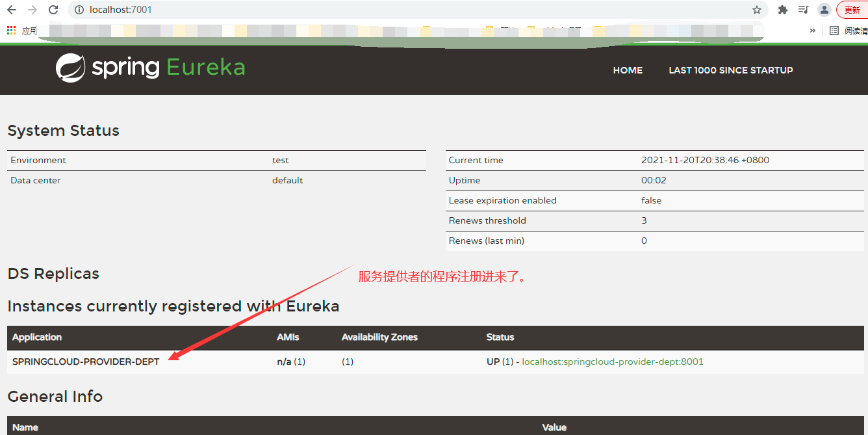Select the Environment label
868x435 pixels.
(x=38, y=160)
